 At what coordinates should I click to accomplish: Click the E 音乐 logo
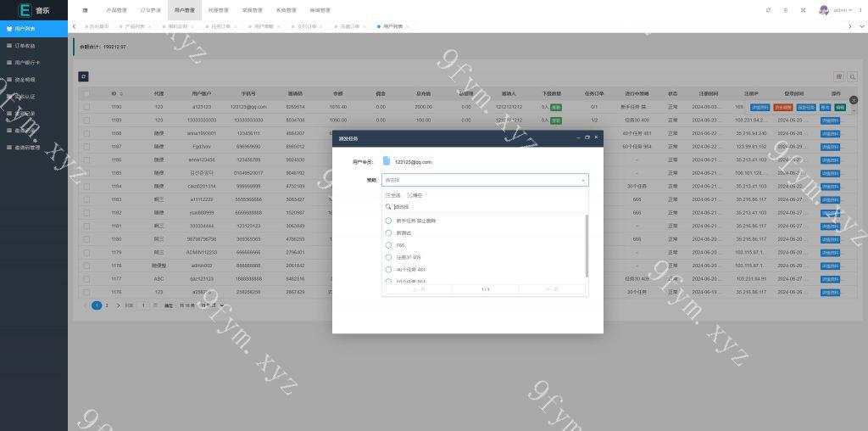point(34,10)
